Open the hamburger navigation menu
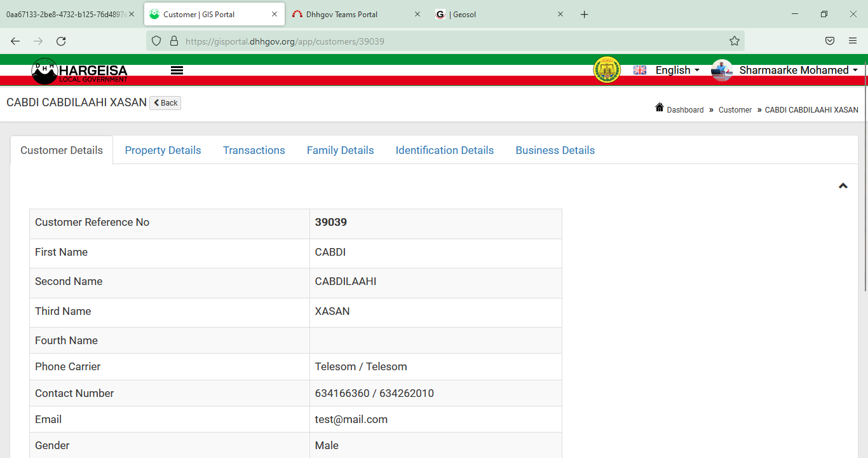This screenshot has width=868, height=458. (177, 71)
